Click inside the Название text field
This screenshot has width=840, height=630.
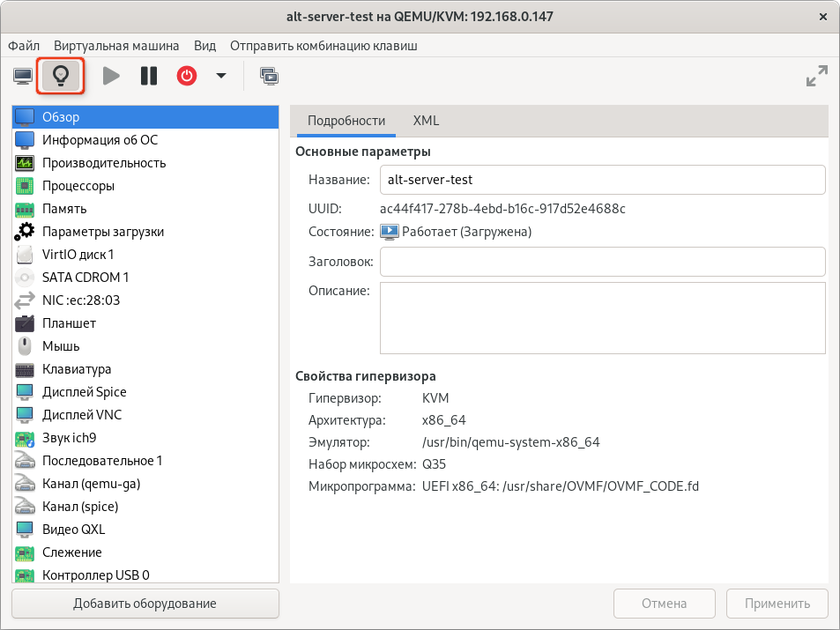point(602,180)
